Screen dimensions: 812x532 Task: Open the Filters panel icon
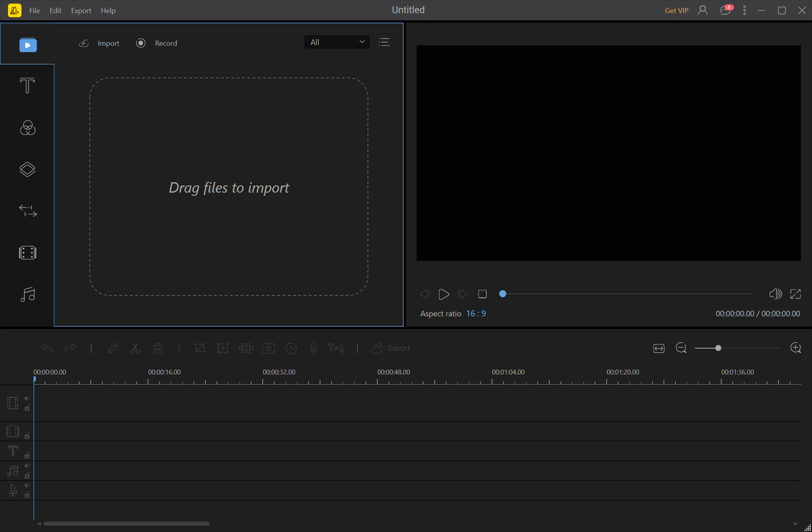coord(27,128)
